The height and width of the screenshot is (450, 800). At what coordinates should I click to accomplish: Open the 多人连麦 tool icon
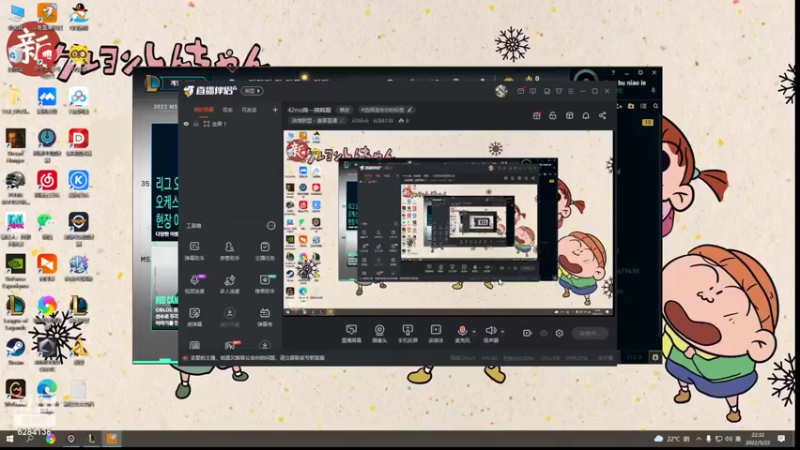(230, 284)
